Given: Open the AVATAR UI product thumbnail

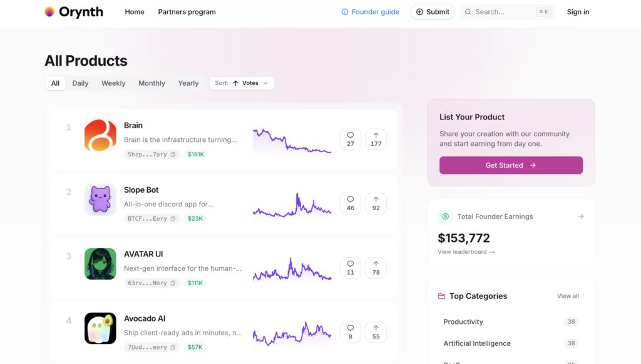Looking at the screenshot, I should pos(100,264).
